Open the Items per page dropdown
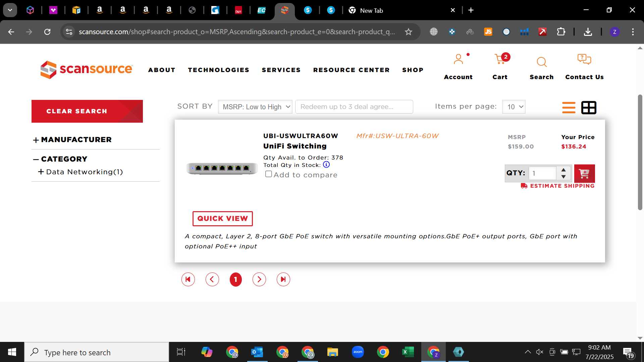 pos(514,107)
